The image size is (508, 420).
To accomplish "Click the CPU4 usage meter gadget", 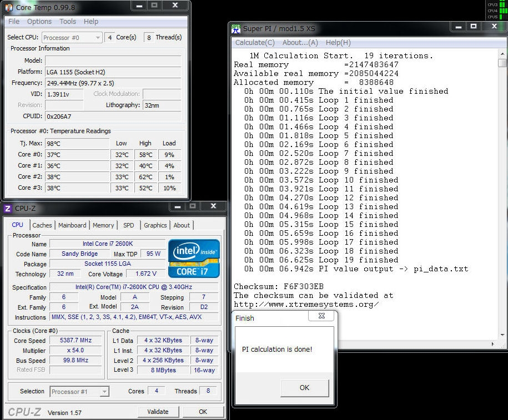I will point(497,11).
